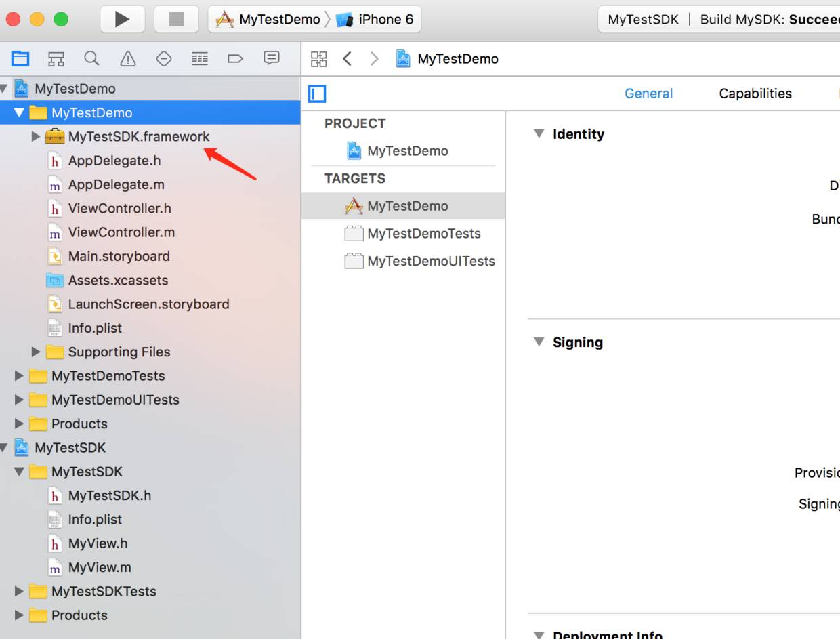Select the MyTestDemo app target
The height and width of the screenshot is (639, 840).
point(403,205)
